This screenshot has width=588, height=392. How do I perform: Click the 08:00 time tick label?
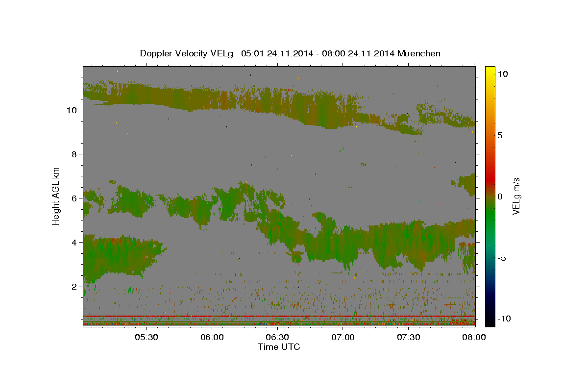click(474, 338)
